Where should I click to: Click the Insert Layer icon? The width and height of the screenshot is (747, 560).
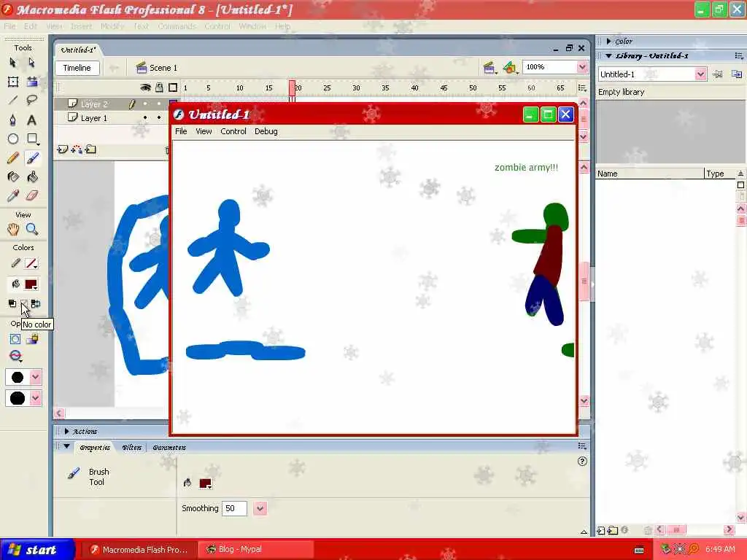[x=63, y=149]
